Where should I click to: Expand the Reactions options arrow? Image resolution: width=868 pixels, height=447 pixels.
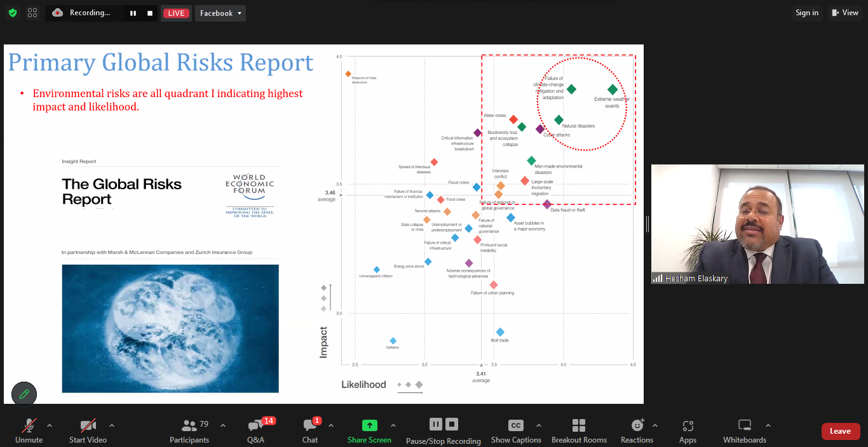[655, 425]
